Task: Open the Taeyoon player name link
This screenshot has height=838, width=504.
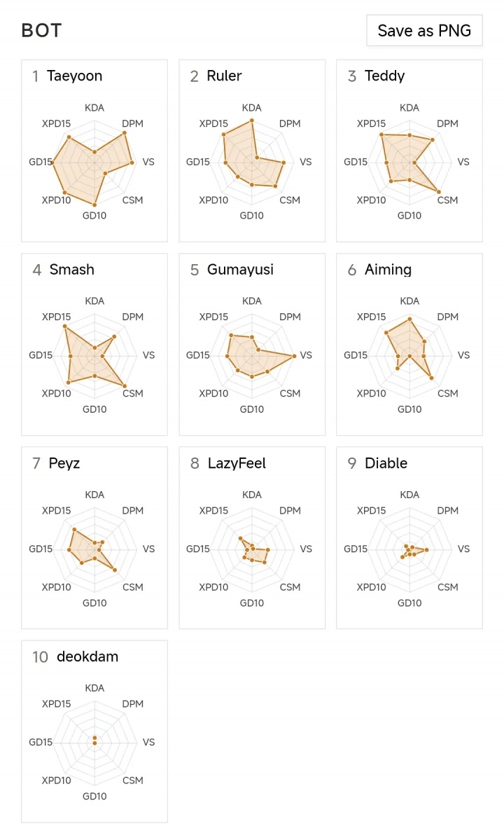Action: click(74, 76)
